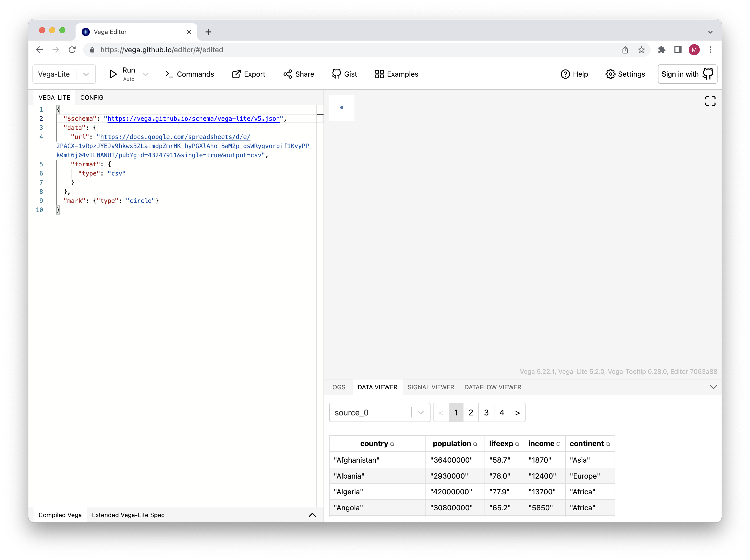The image size is (750, 560).
Task: Export the current visualization
Action: 248,74
